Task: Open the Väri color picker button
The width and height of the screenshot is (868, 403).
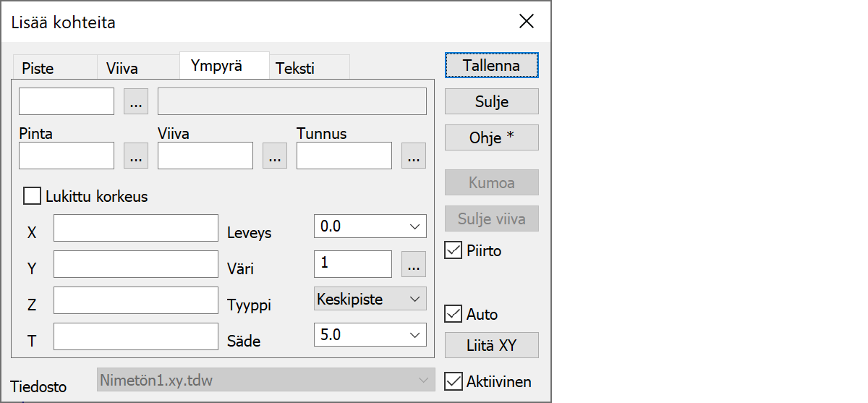Action: tap(414, 265)
